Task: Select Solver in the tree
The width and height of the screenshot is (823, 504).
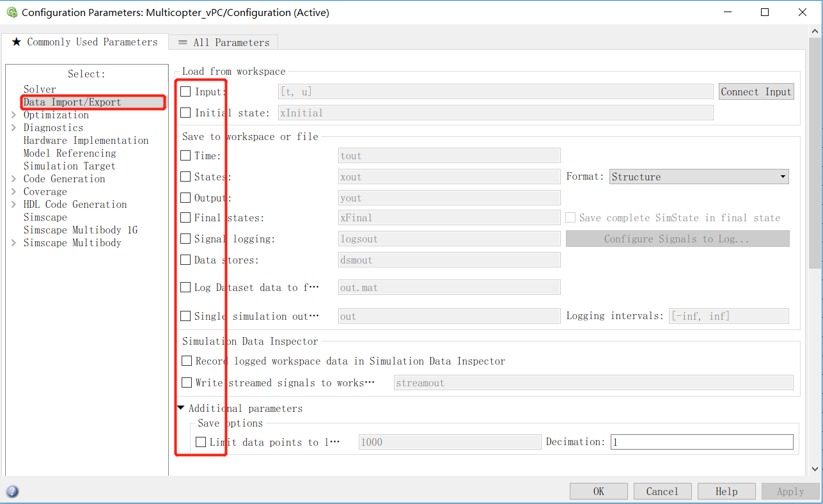Action: [40, 90]
